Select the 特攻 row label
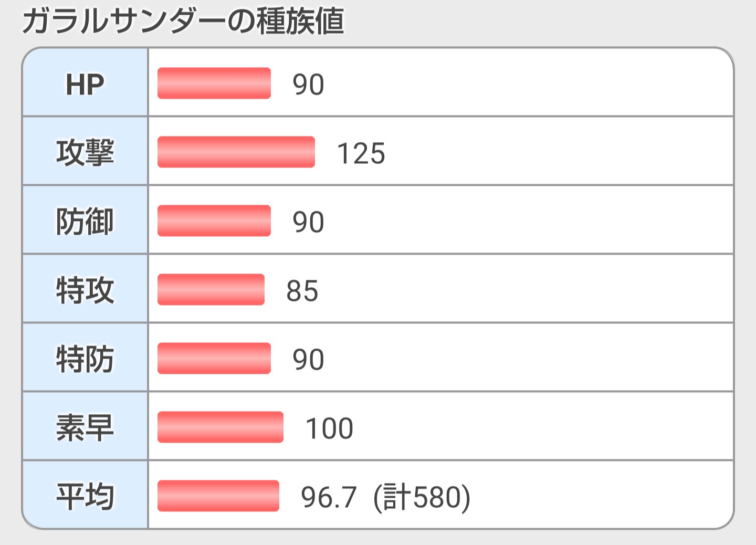Screen dimensions: 756x545 [85, 290]
